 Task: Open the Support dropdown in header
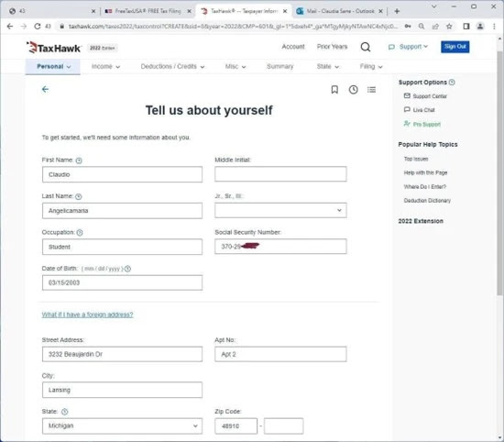pos(408,47)
